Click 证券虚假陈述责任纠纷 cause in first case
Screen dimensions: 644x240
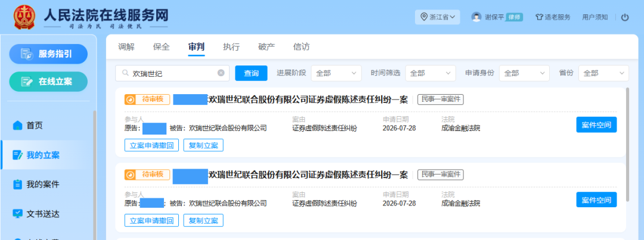pyautogui.click(x=324, y=129)
